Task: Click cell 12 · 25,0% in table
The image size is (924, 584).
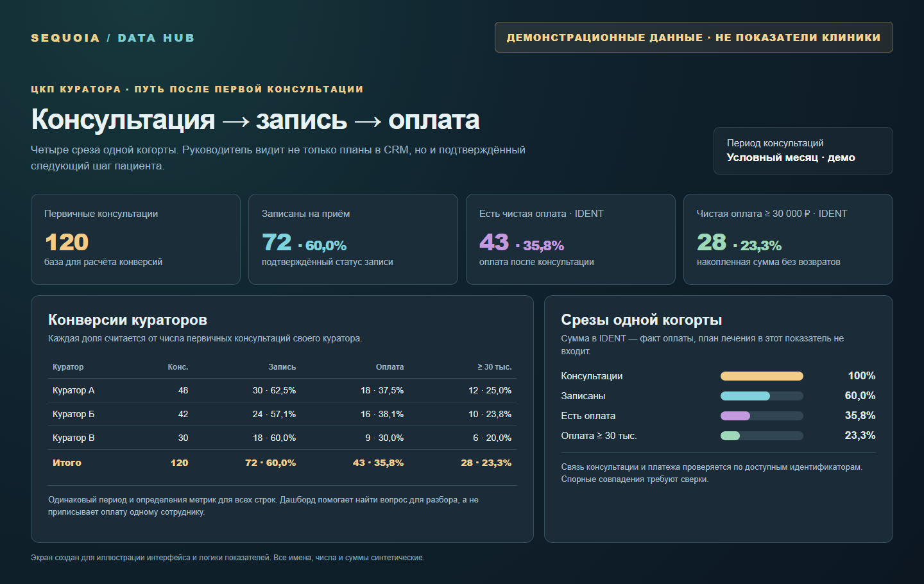Action: click(x=490, y=390)
